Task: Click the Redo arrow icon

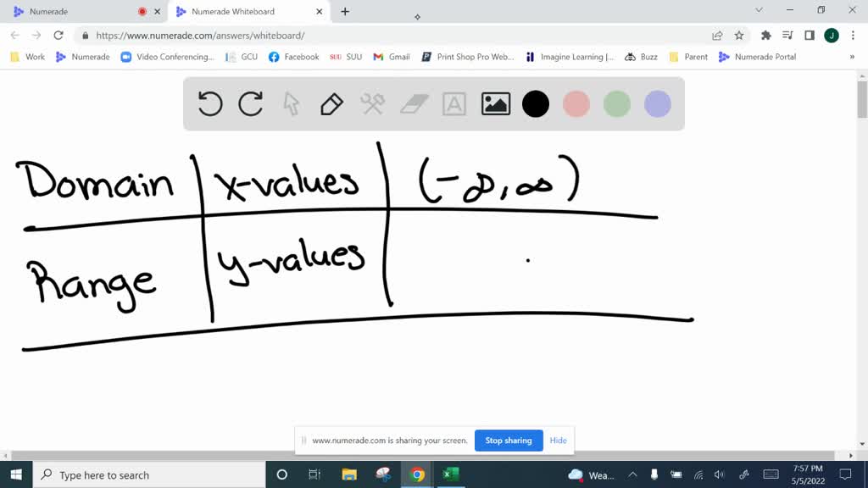Action: coord(250,103)
